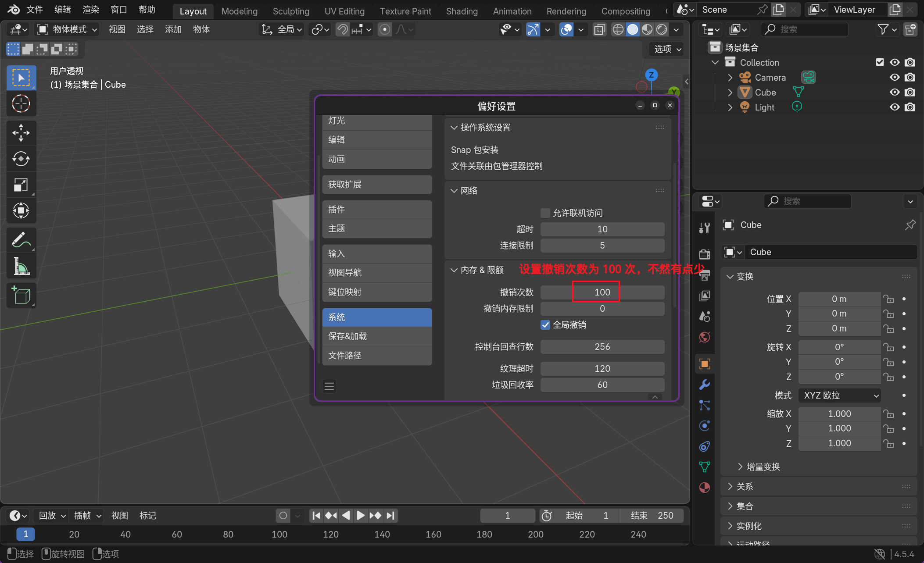The image size is (924, 563).
Task: Select the Scale tool icon
Action: click(x=21, y=185)
